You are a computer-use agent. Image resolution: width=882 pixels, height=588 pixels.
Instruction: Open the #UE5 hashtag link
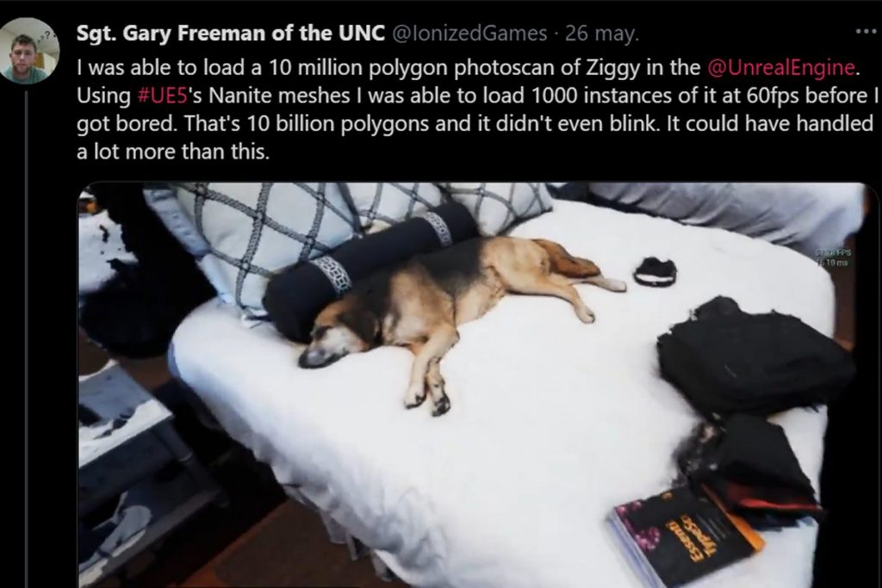pyautogui.click(x=162, y=96)
